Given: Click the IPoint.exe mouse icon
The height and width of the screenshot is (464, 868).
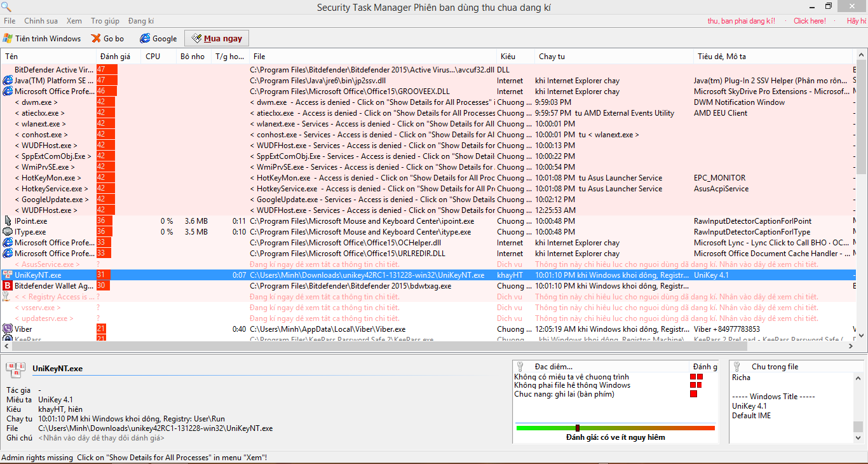Looking at the screenshot, I should 8,221.
